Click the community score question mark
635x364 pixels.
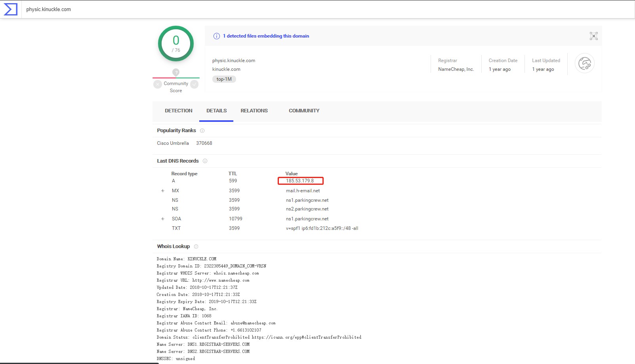[176, 72]
